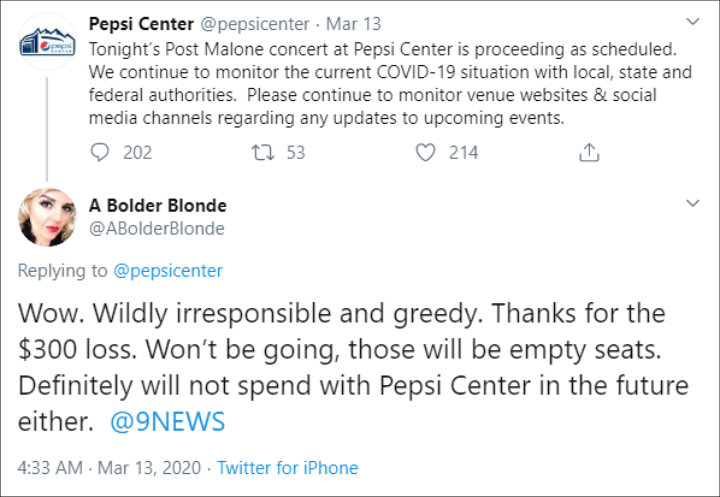Screen dimensions: 720x497
Task: Like the Pepsi Center tweet with heart icon
Action: (425, 152)
